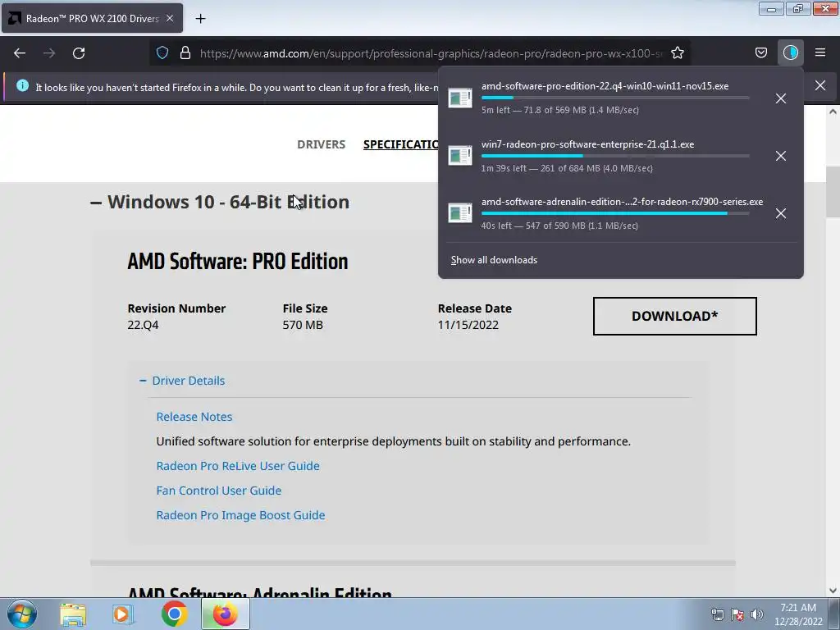Reload the current AMD page
The width and height of the screenshot is (840, 630).
(79, 53)
